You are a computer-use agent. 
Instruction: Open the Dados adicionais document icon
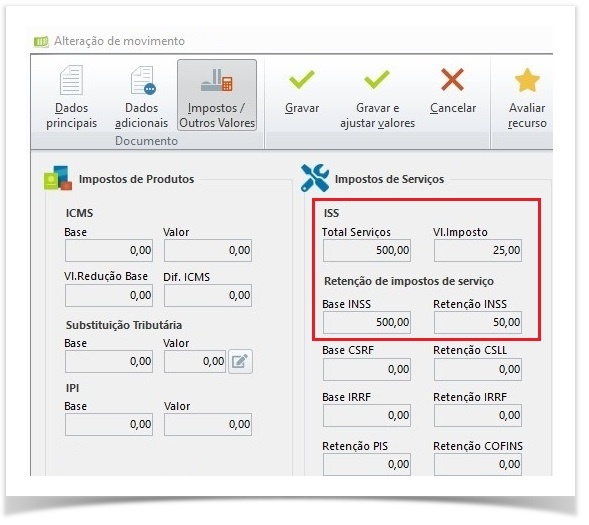(x=143, y=80)
